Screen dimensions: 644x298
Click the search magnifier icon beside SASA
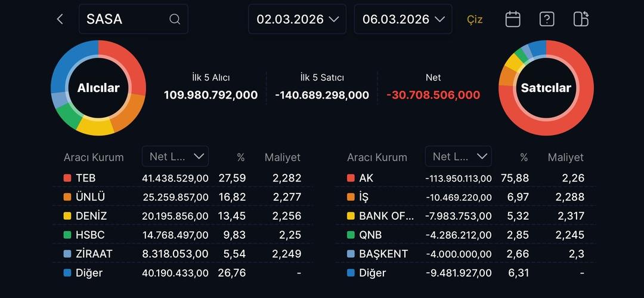coord(175,19)
